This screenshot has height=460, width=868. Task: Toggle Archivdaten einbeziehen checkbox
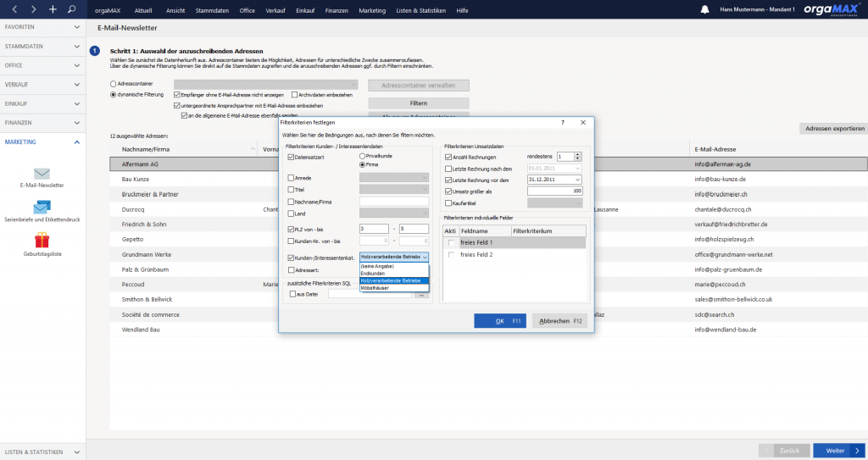294,95
